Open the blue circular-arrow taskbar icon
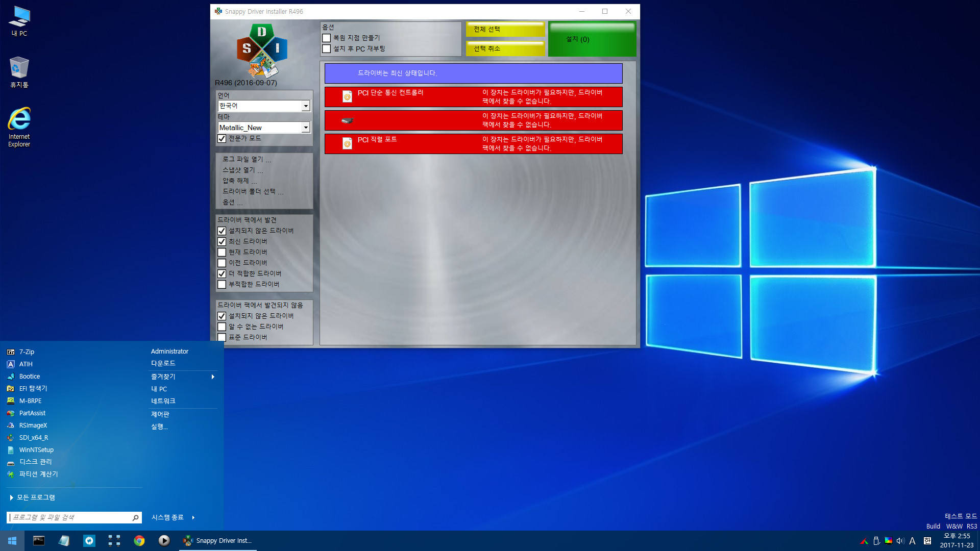The width and height of the screenshot is (980, 551). tap(89, 541)
